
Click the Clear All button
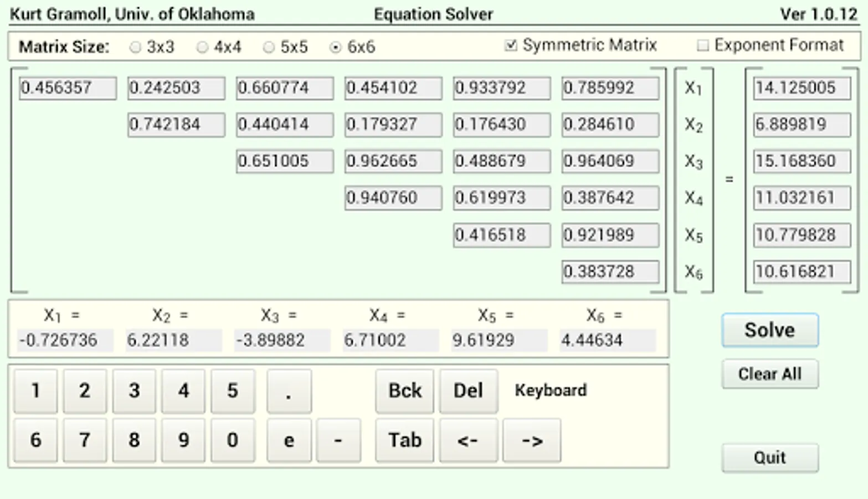(770, 374)
